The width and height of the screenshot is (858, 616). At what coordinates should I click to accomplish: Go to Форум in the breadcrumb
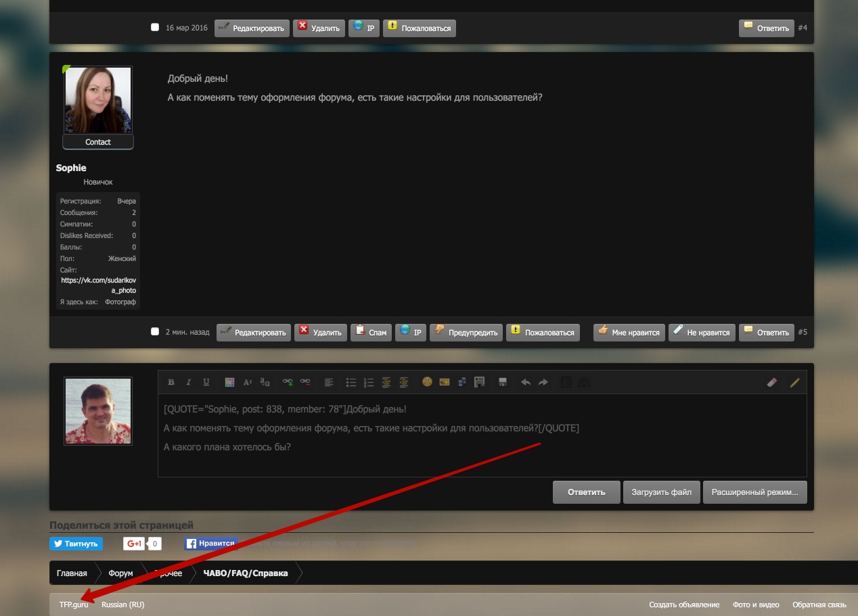(120, 573)
